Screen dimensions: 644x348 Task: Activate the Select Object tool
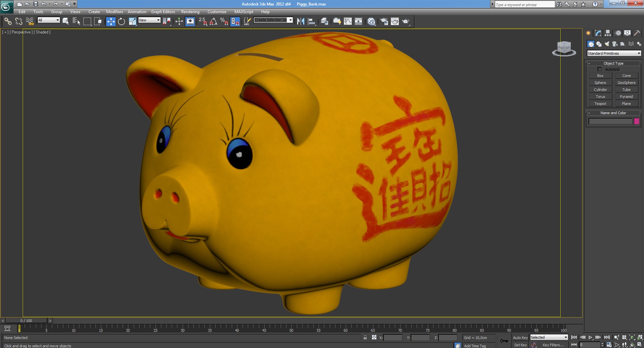[x=66, y=21]
